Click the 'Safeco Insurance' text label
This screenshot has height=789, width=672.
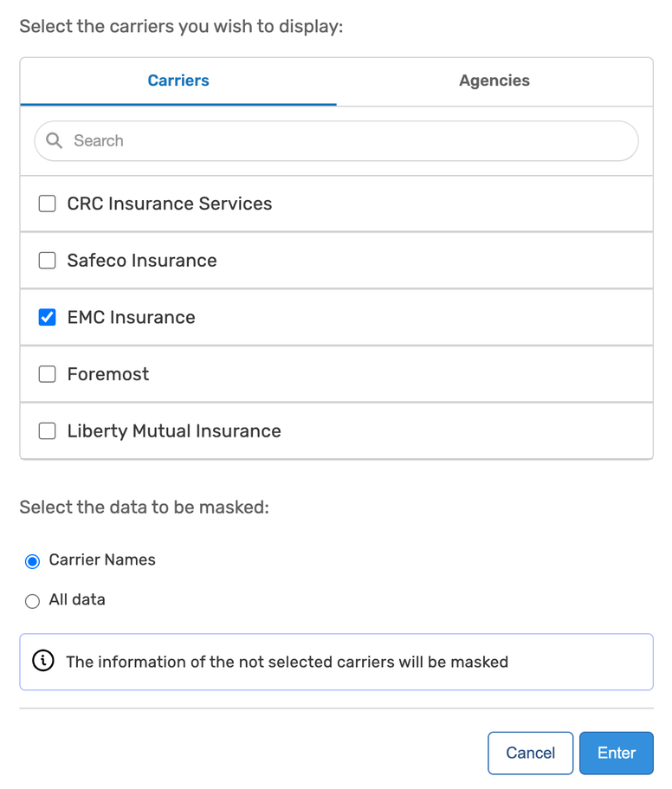pos(142,261)
